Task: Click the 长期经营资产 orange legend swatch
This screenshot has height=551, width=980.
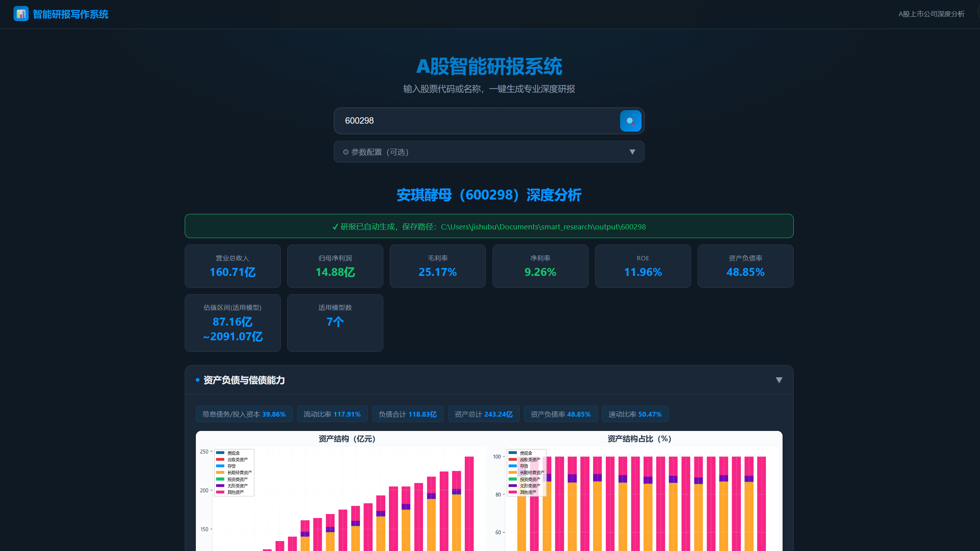Action: pos(220,473)
